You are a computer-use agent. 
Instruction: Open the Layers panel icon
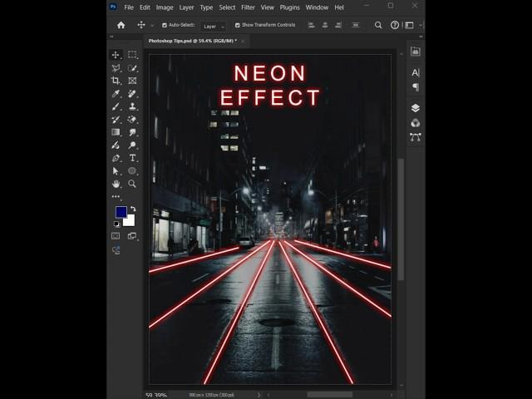point(415,108)
